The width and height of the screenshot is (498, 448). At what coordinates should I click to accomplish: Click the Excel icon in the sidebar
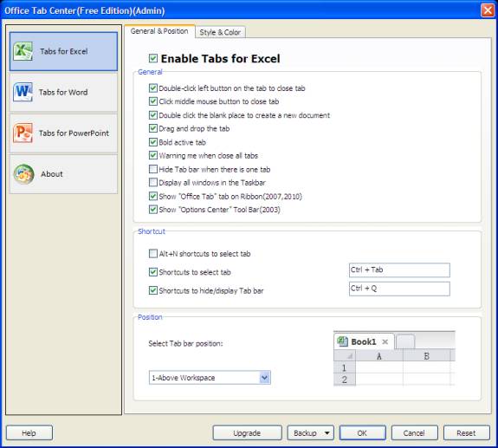[23, 51]
